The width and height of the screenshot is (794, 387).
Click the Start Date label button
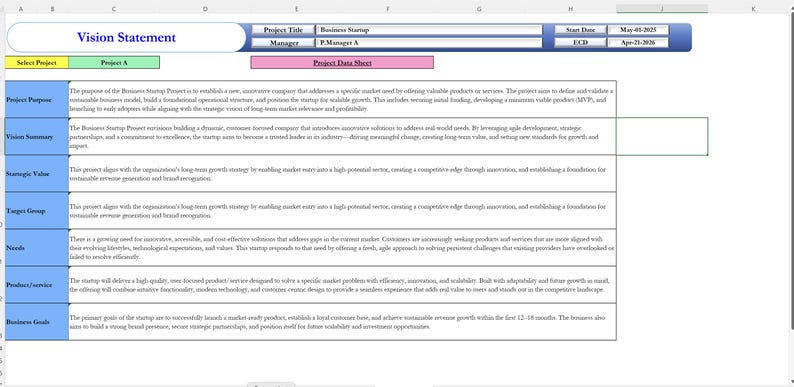click(580, 30)
